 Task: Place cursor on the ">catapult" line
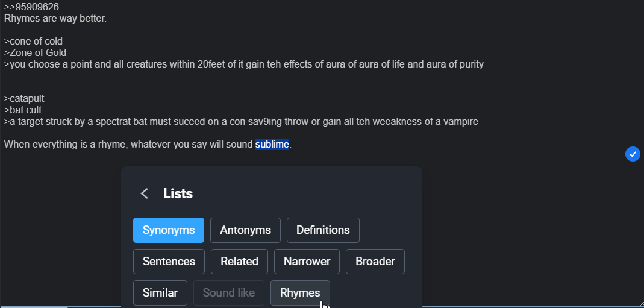pos(24,99)
